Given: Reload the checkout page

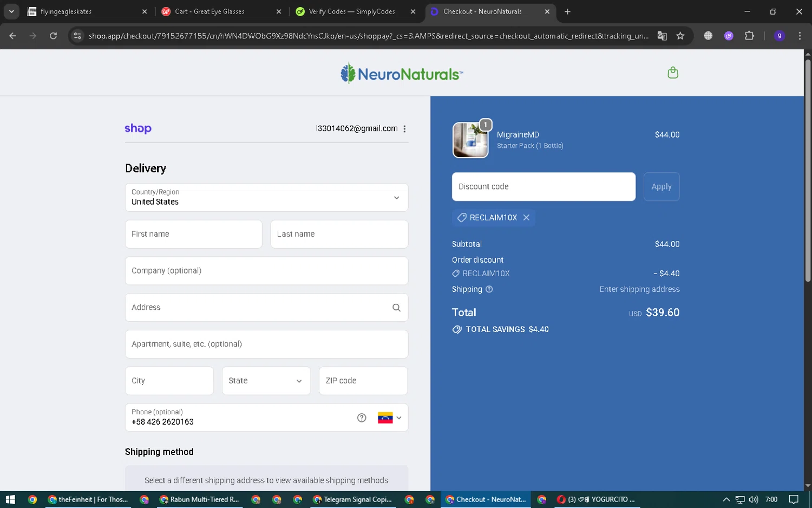Looking at the screenshot, I should tap(53, 36).
